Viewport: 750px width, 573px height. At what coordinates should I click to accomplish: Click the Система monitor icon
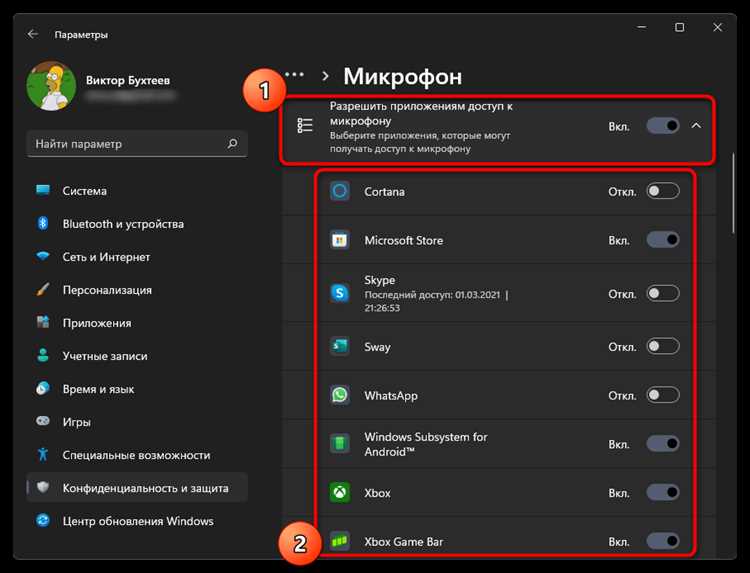click(x=43, y=190)
